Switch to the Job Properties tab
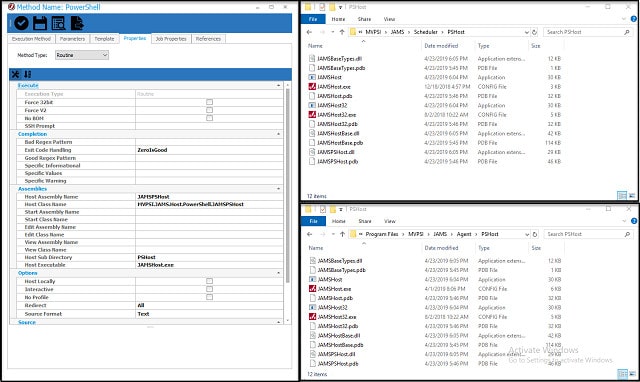Screen dimensions: 640x382 [x=171, y=39]
